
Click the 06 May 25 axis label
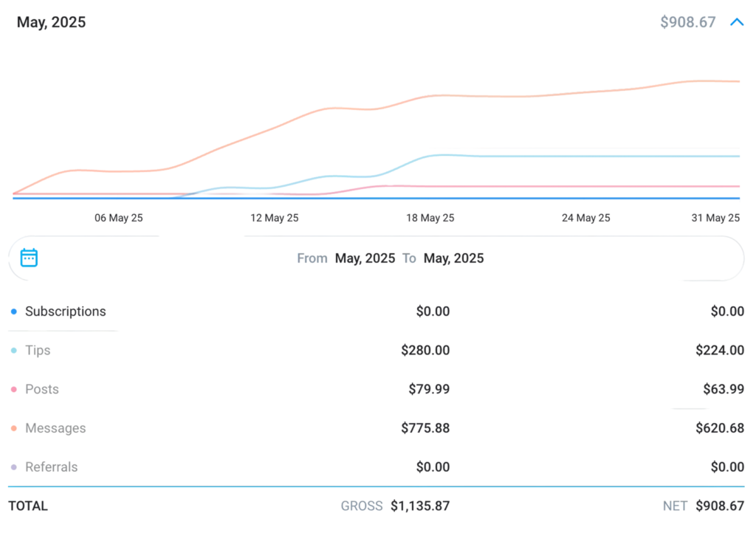click(119, 218)
